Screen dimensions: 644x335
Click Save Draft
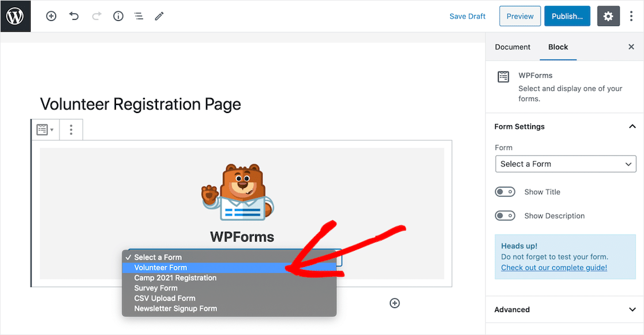click(x=467, y=16)
